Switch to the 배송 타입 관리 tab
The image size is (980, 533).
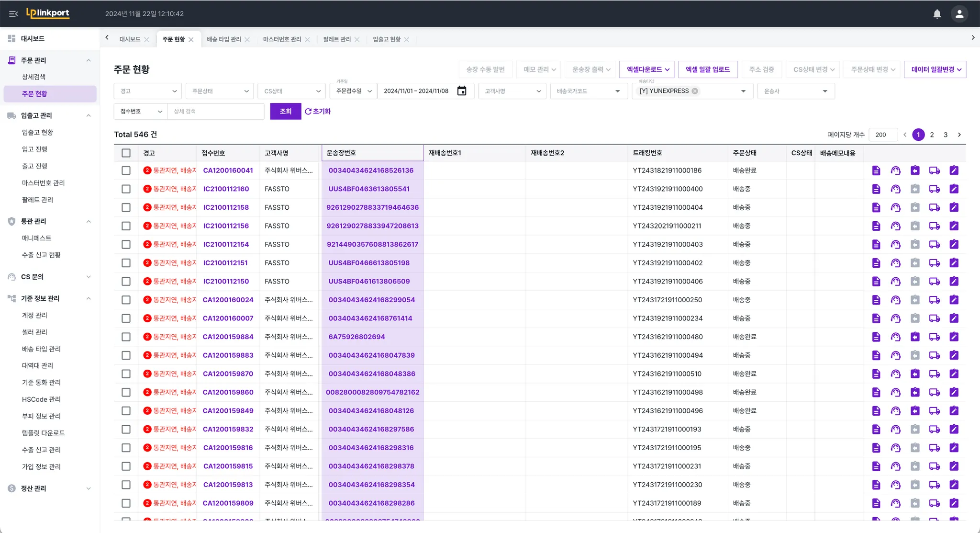[223, 39]
